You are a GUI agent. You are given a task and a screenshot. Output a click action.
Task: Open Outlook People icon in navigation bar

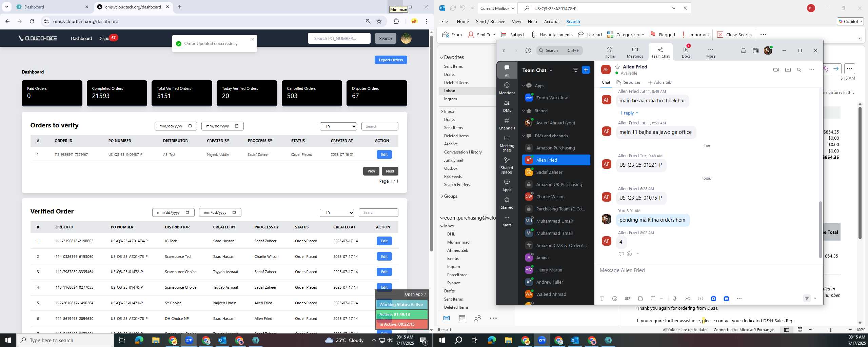pos(477,318)
